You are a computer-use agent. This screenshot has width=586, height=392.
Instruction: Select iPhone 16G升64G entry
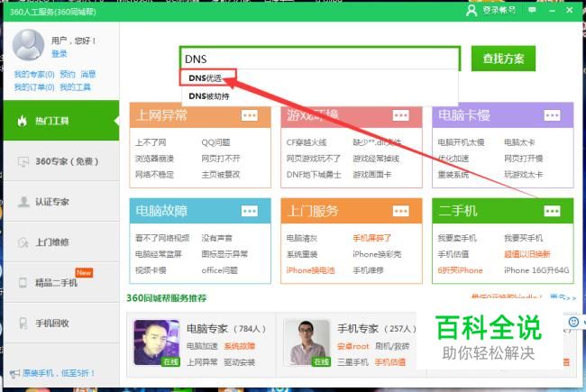(x=536, y=270)
